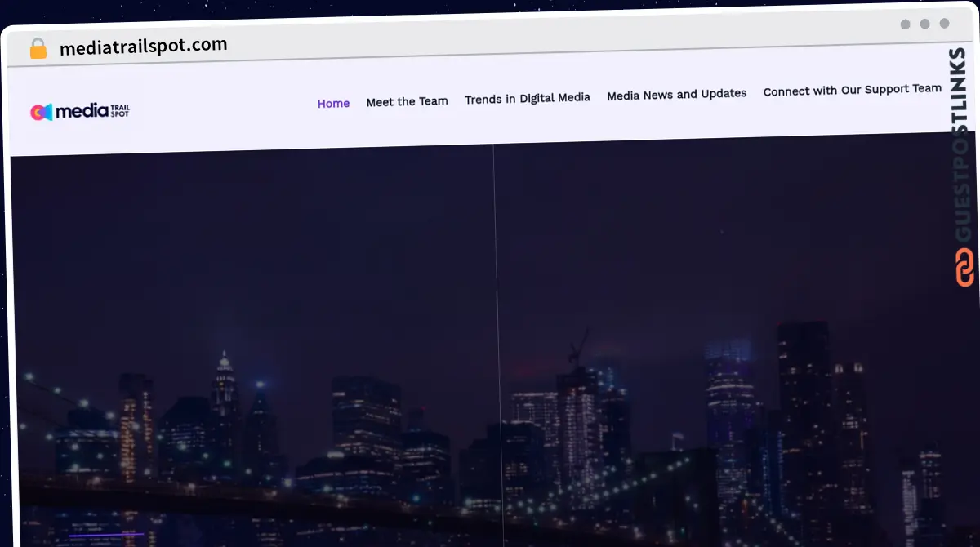Click the leftmost gray window dot
Viewport: 980px width, 547px height.
tap(905, 24)
